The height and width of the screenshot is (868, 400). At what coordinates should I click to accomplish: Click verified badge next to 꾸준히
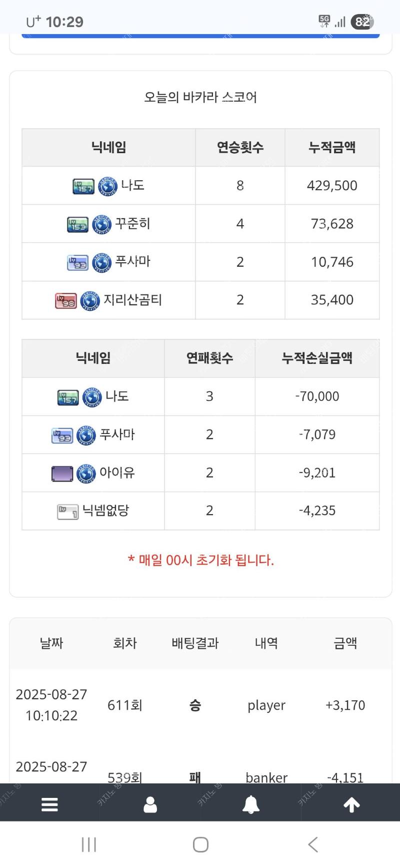point(101,225)
